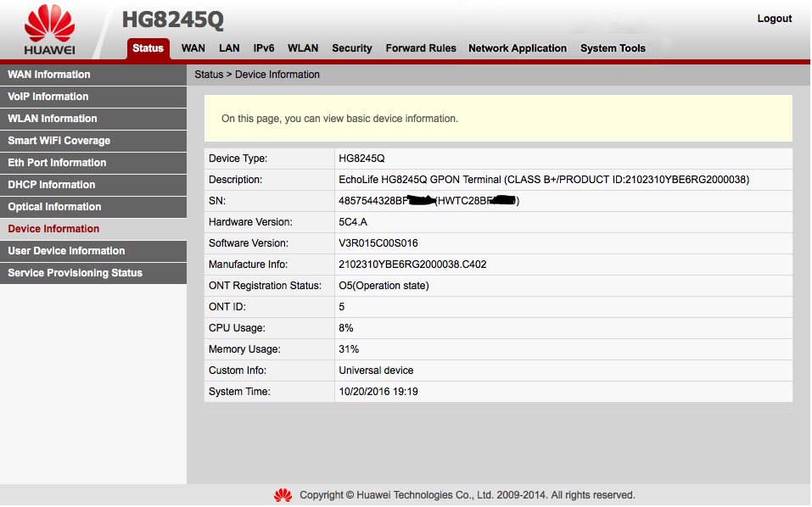Viewport: 812px width, 507px height.
Task: Open DHCP Information in sidebar
Action: (x=52, y=185)
